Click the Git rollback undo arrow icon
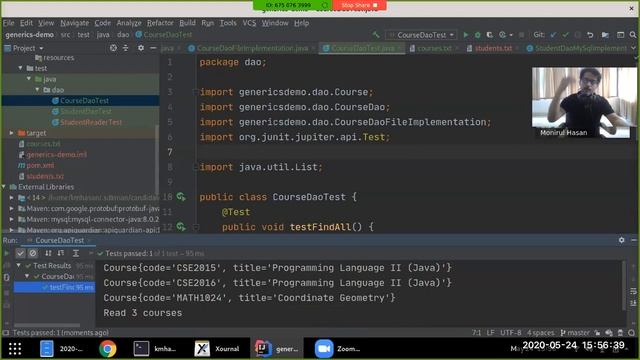The image size is (640, 360). 590,35
